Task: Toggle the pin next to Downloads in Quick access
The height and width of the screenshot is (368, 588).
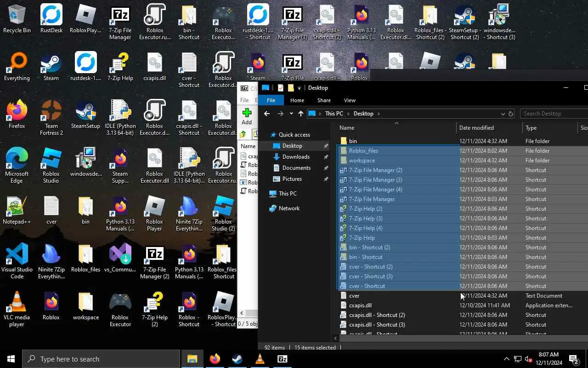Action: coord(326,157)
